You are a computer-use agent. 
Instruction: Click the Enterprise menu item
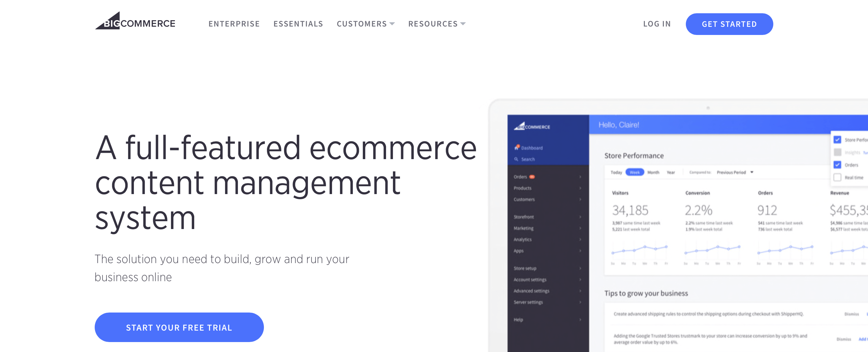(234, 23)
